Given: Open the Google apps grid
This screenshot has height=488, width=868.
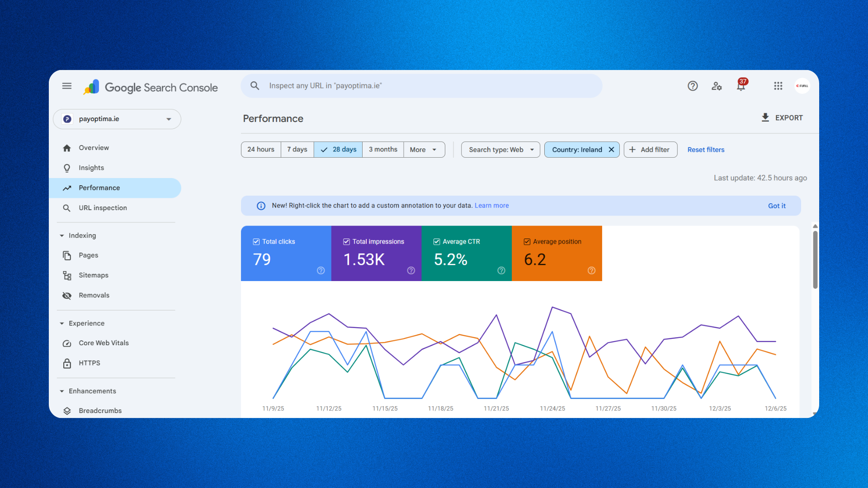Looking at the screenshot, I should [778, 86].
